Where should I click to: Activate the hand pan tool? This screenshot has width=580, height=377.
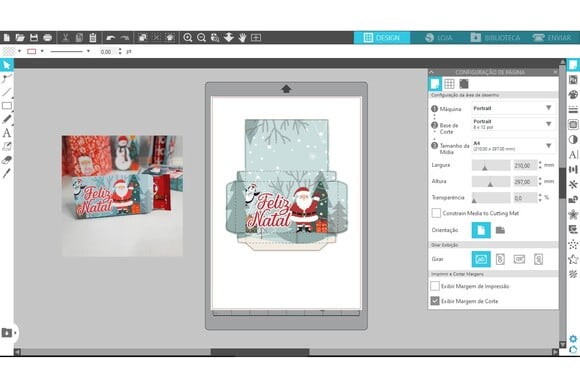[242, 37]
